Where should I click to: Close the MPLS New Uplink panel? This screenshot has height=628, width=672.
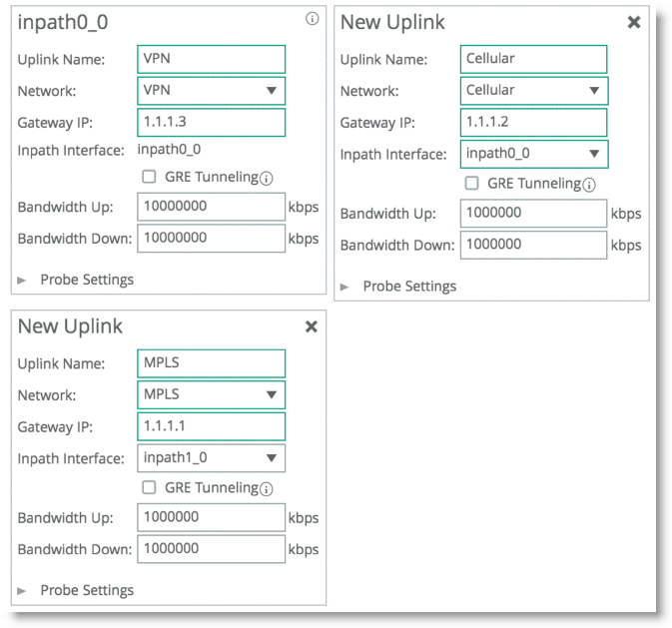[311, 326]
